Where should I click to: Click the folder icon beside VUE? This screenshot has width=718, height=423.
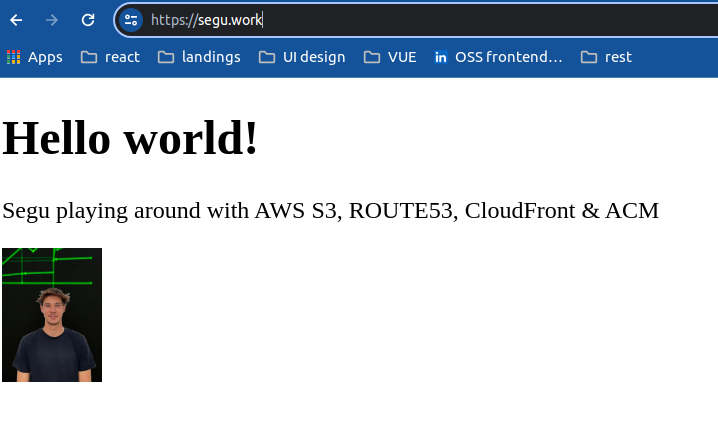tap(372, 57)
